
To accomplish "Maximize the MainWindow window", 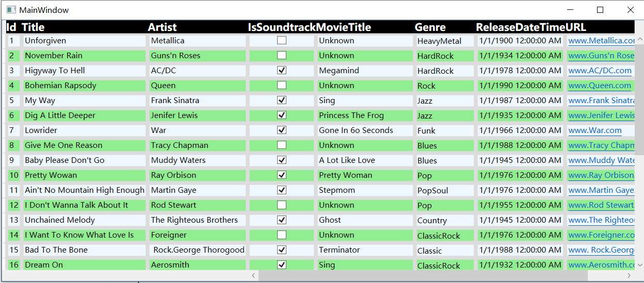I will tap(600, 10).
